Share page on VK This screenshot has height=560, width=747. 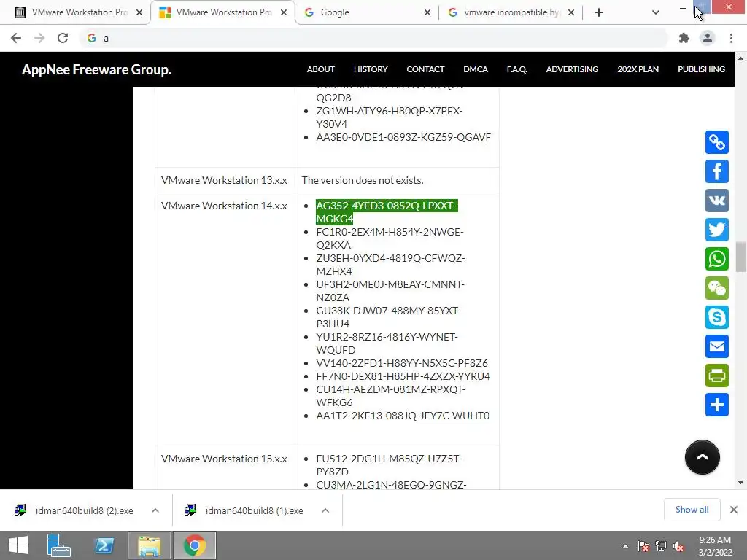716,200
